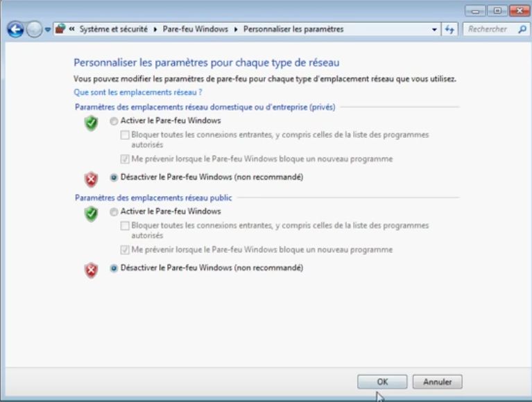The height and width of the screenshot is (402, 532).
Task: Click green shield icon in private section
Action: click(92, 123)
